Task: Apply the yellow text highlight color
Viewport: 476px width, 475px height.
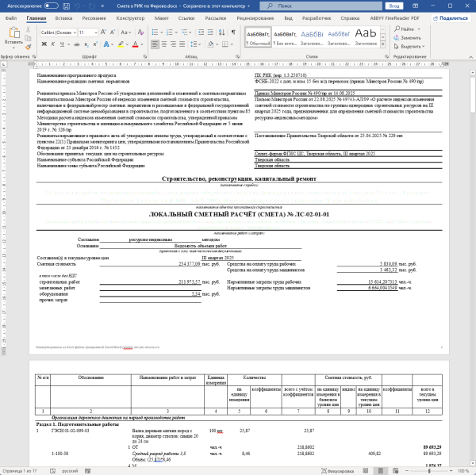Action: (121, 44)
